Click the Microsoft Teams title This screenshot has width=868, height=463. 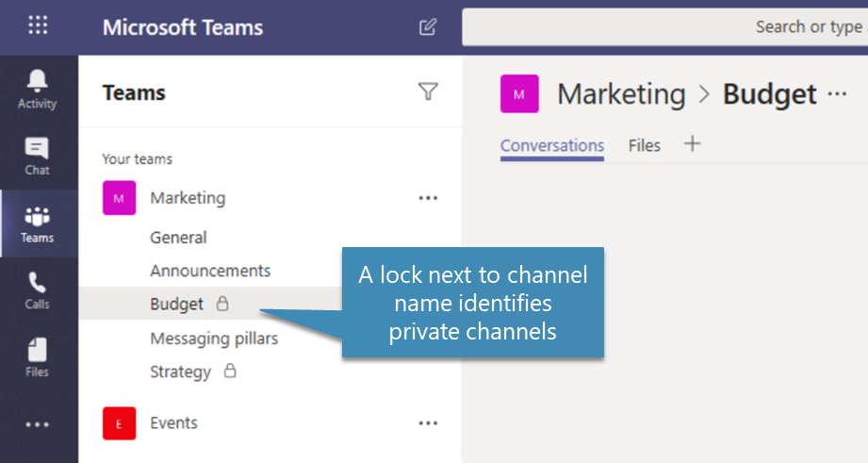pos(183,27)
